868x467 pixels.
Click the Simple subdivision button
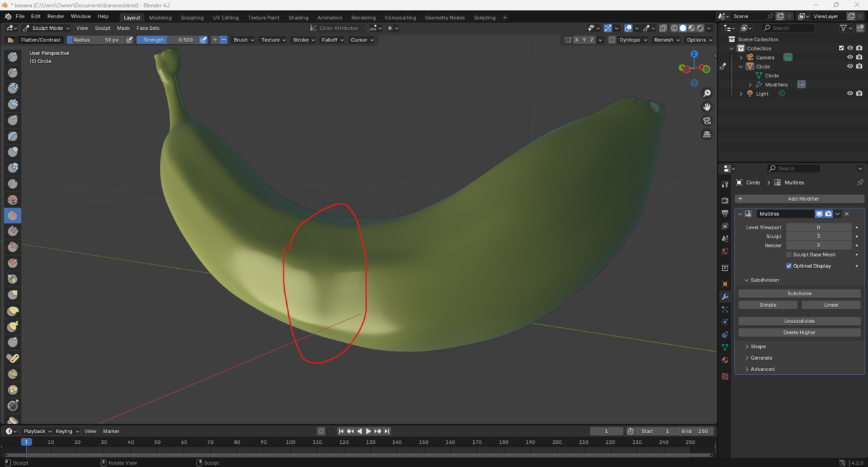click(768, 305)
